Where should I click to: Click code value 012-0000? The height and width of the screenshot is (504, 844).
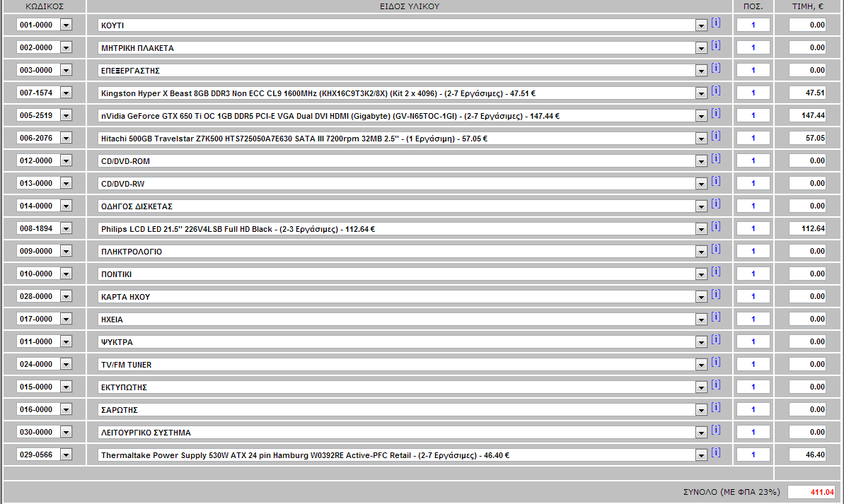pos(36,161)
